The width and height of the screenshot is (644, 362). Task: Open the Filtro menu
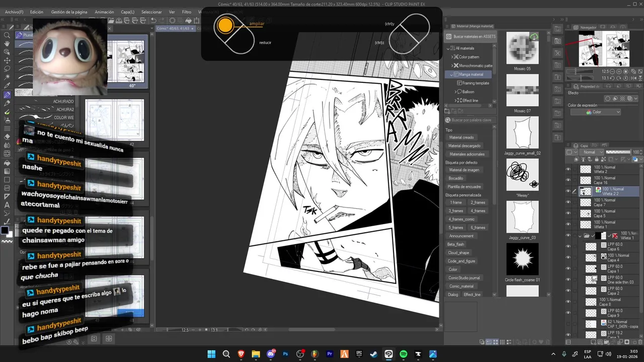coord(186,12)
